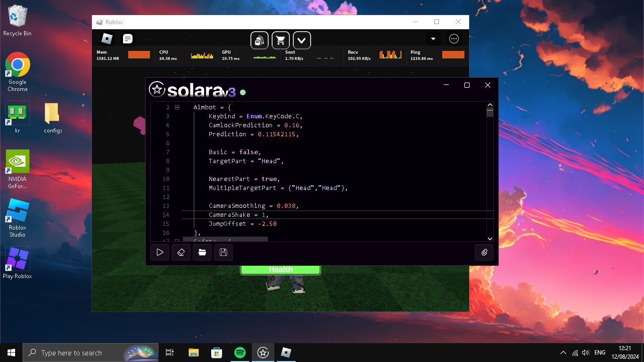Open script file with folder icon
The height and width of the screenshot is (362, 644).
(x=202, y=252)
